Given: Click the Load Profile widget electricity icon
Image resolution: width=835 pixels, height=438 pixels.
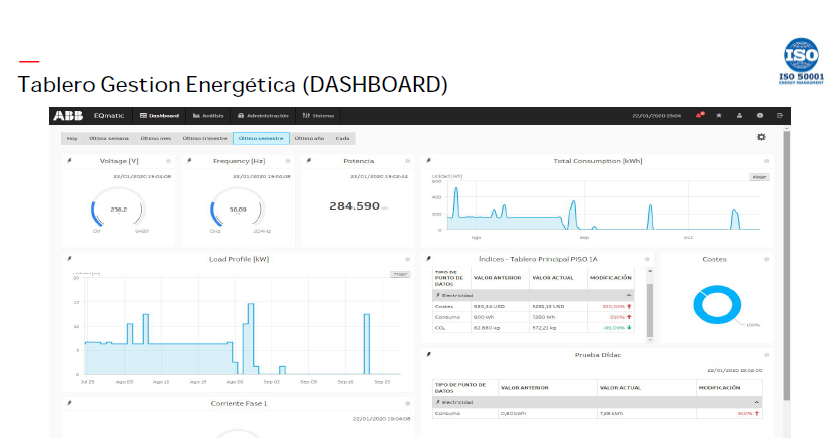Looking at the screenshot, I should point(69,258).
